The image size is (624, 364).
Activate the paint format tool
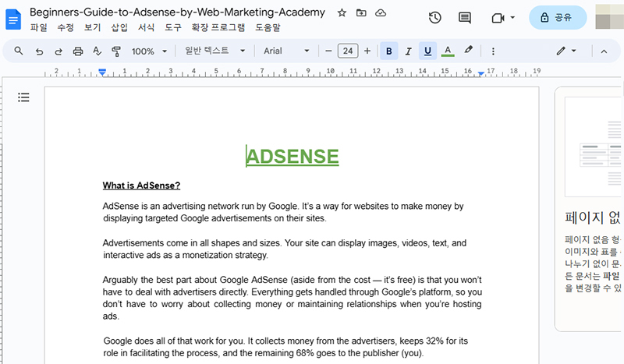pyautogui.click(x=115, y=51)
